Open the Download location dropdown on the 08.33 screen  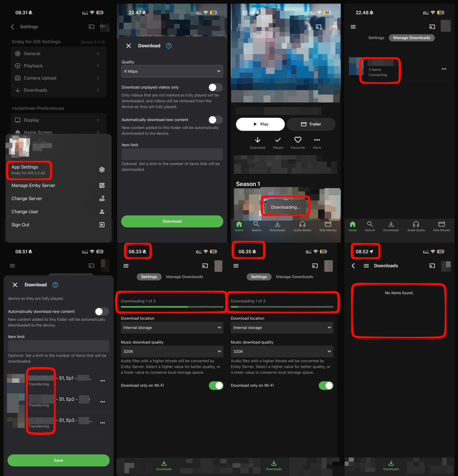[172, 328]
